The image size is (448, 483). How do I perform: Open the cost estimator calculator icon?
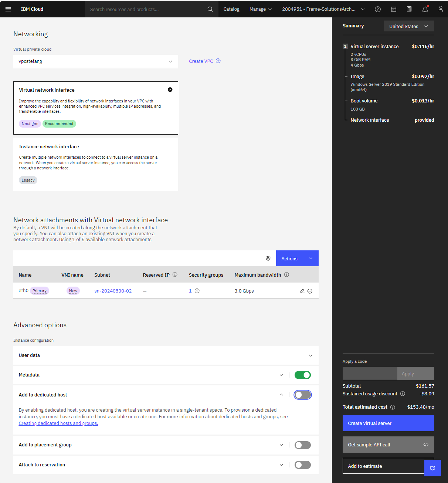(x=409, y=9)
